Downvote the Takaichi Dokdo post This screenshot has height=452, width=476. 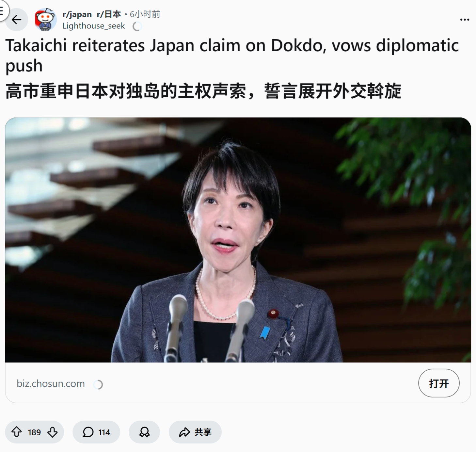[x=53, y=432]
